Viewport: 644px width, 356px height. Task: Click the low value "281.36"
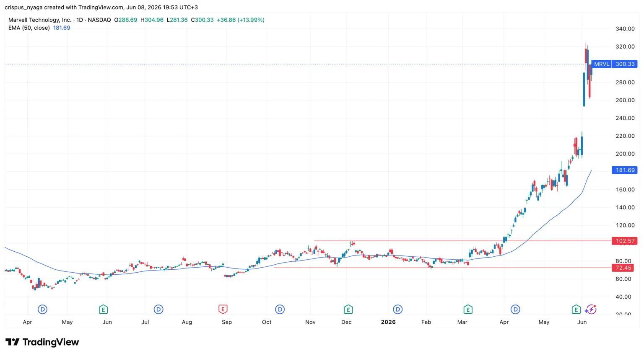coord(179,20)
